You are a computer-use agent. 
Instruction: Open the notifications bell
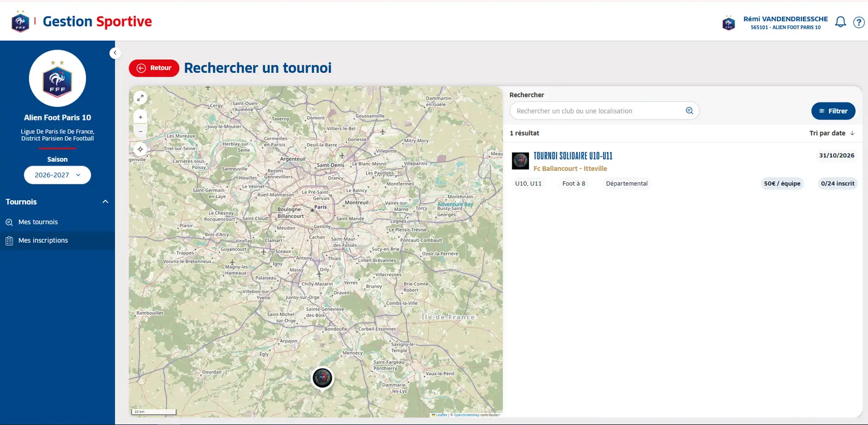tap(840, 22)
